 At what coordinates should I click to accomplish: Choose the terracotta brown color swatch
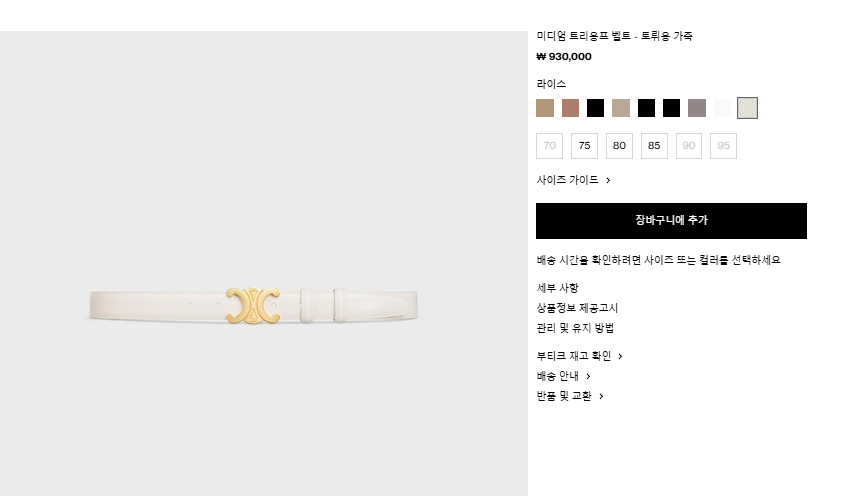click(570, 108)
